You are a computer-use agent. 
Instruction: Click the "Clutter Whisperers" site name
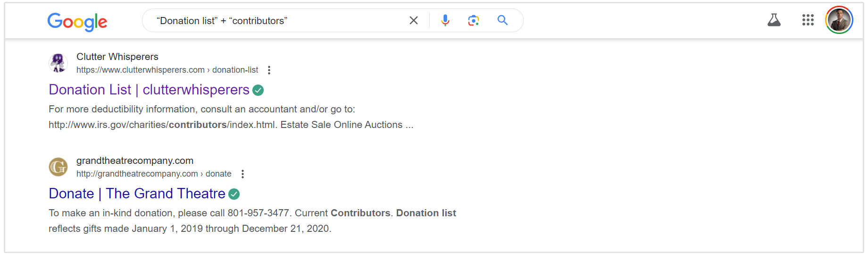point(117,57)
